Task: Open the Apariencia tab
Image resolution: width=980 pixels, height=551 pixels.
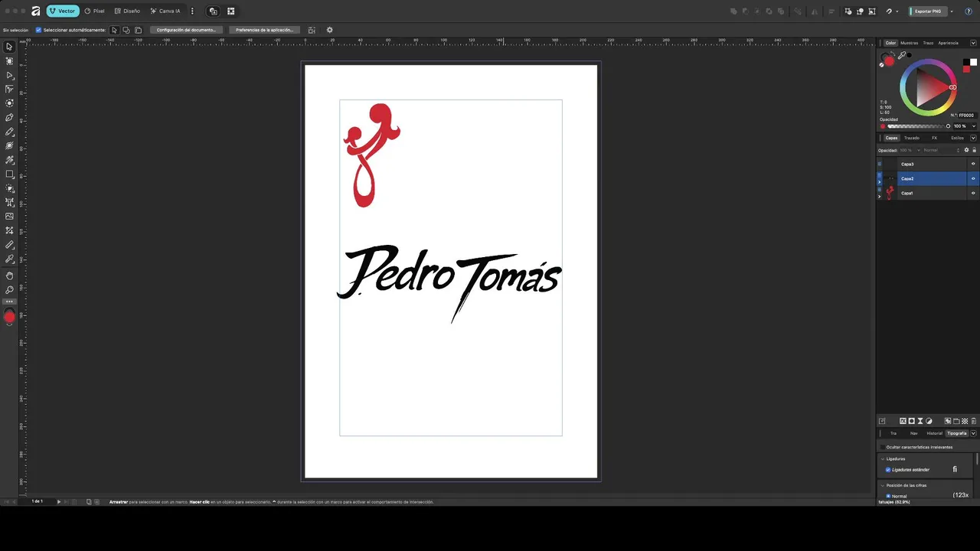Action: pos(948,43)
